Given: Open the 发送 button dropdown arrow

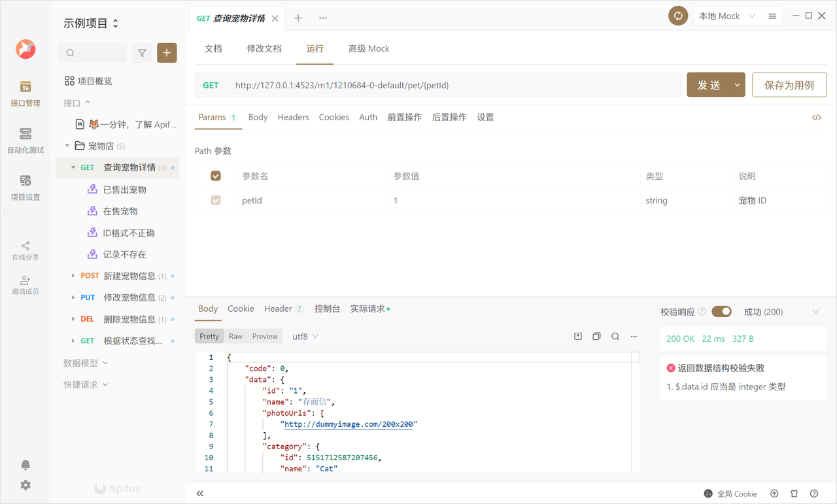Looking at the screenshot, I should (x=738, y=85).
